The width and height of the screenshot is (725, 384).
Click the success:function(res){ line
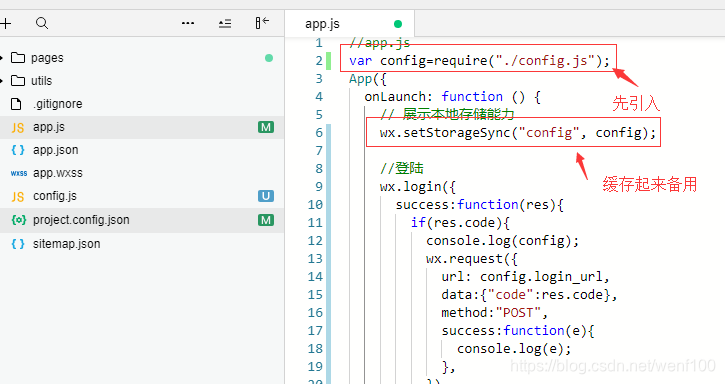click(479, 204)
